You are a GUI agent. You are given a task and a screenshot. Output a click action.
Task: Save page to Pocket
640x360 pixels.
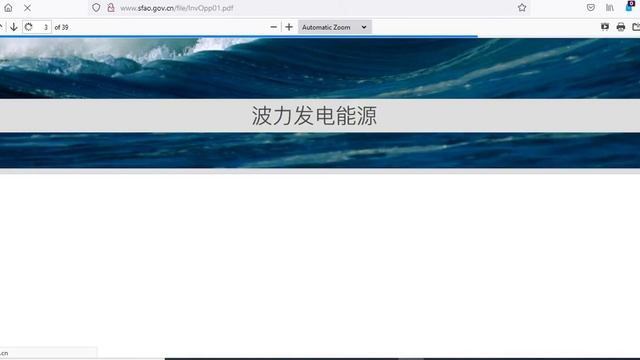pyautogui.click(x=591, y=8)
